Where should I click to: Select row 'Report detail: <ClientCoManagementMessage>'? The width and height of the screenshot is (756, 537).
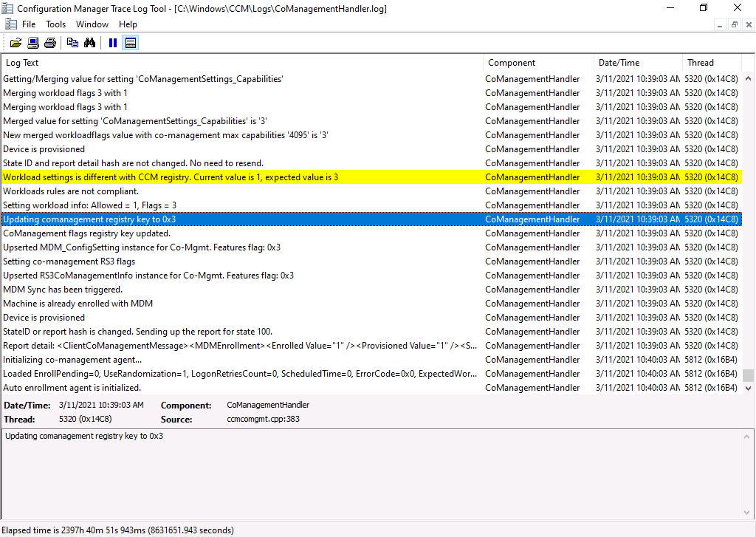point(371,346)
